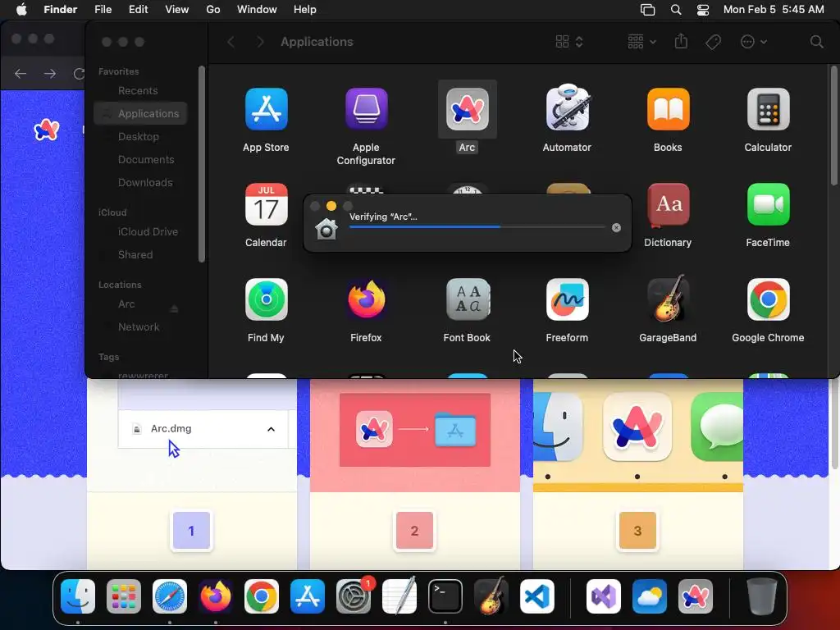840x630 pixels.
Task: Select the Books app icon
Action: [x=668, y=109]
